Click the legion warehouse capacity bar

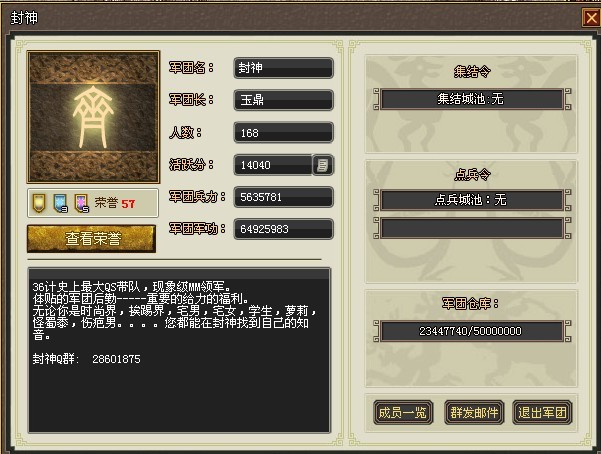[472, 331]
